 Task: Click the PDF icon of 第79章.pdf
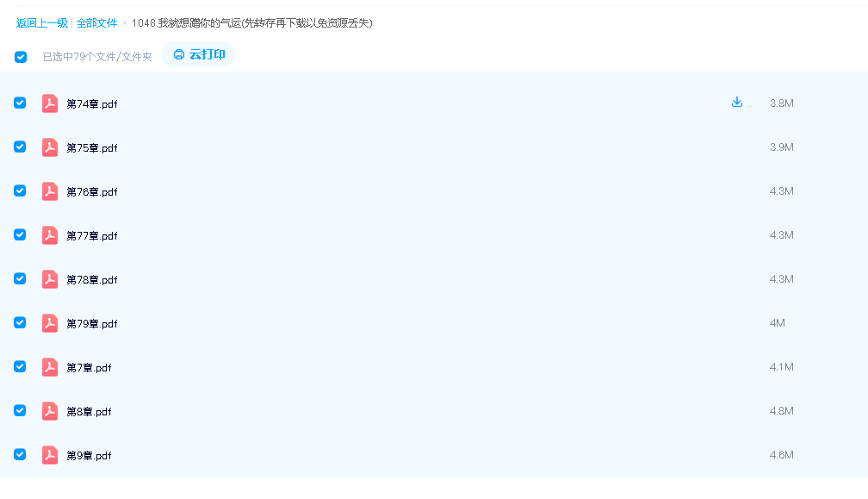click(50, 323)
